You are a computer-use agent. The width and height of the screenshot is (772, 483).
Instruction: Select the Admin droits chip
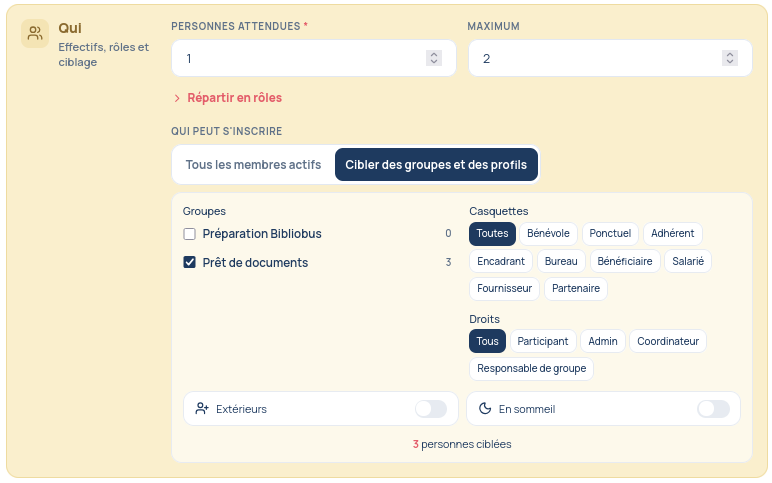pos(603,341)
